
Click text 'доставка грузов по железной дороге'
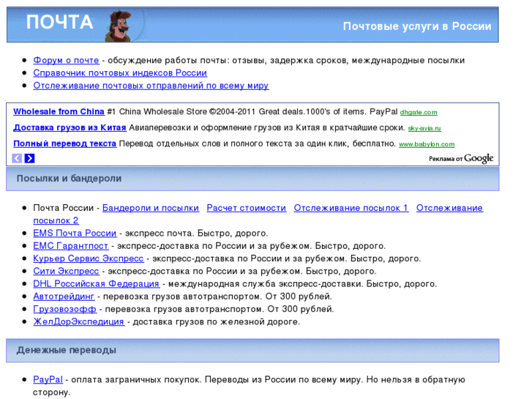point(216,321)
